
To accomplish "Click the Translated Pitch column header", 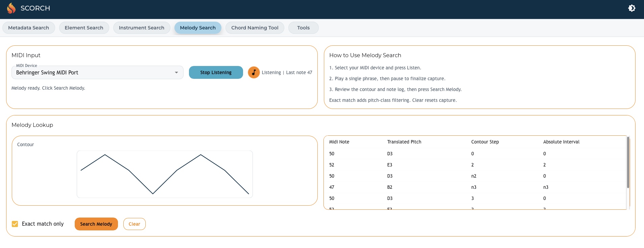I will [x=404, y=142].
